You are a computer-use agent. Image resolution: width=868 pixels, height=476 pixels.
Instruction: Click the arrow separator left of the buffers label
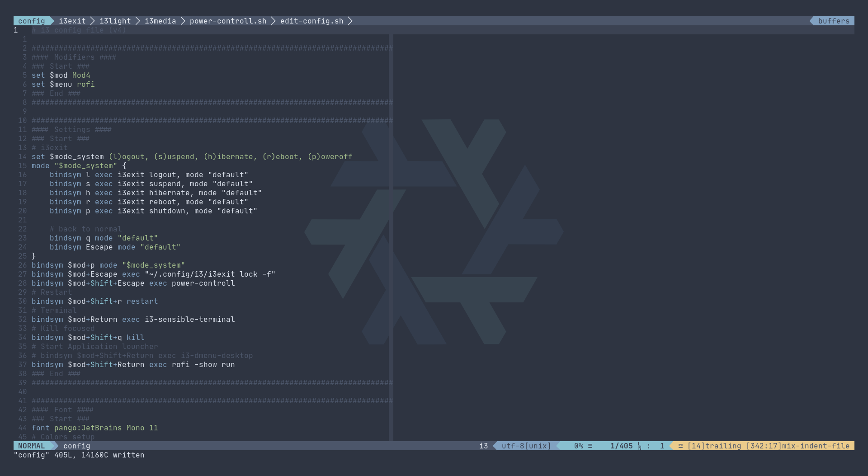(x=811, y=21)
